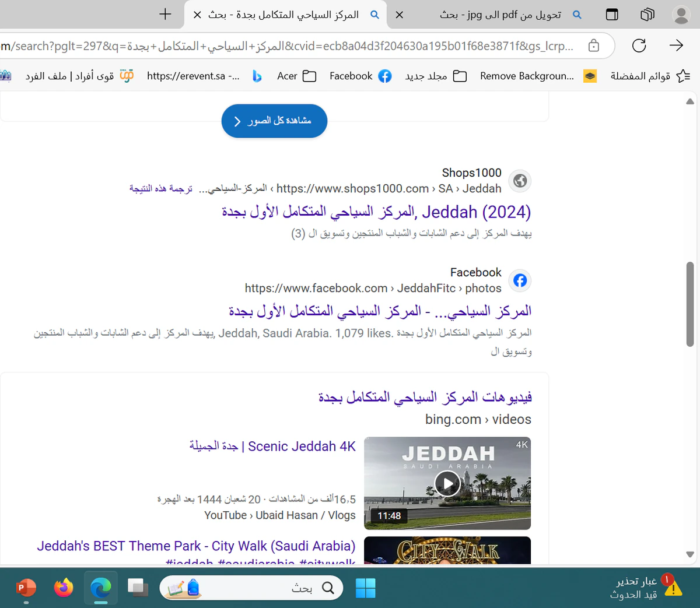This screenshot has width=700, height=608.
Task: Open the Windows Start button
Action: point(366,588)
